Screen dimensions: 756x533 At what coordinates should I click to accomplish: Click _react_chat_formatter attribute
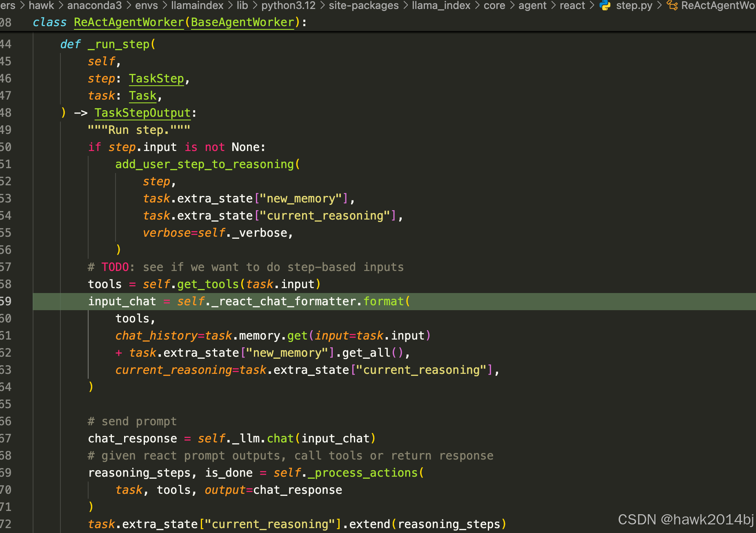284,301
